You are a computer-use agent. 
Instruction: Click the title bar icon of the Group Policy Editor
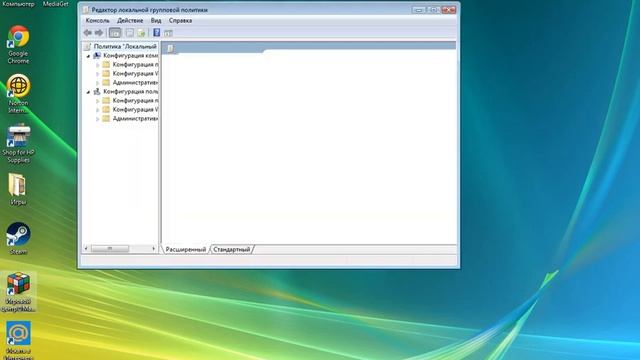click(86, 10)
